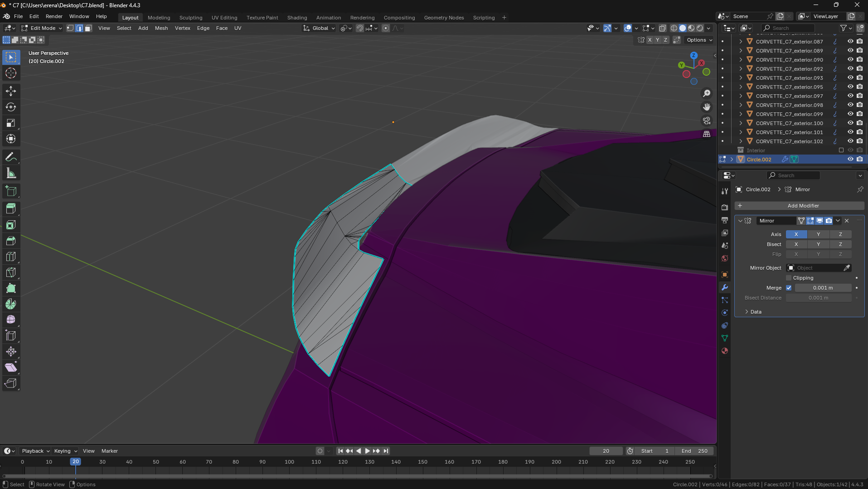Click the current frame field showing 20
The height and width of the screenshot is (489, 868).
tap(606, 451)
